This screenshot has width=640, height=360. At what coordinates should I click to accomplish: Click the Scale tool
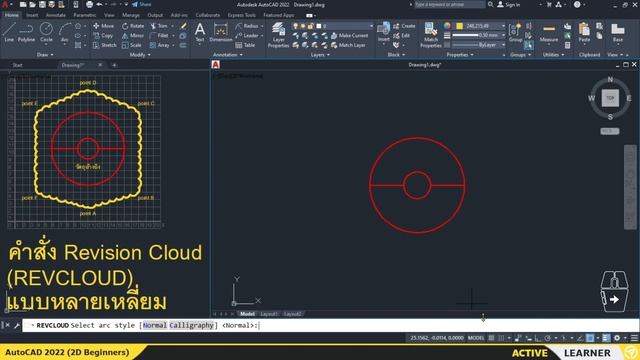coord(131,45)
